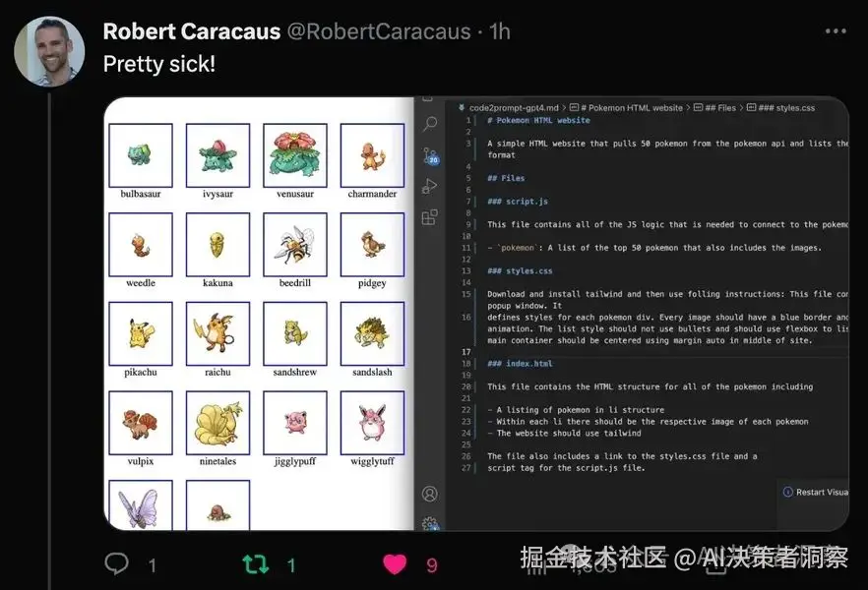Open Robert Caracaus display name link
Screen dimensions: 868x590
pyautogui.click(x=192, y=31)
